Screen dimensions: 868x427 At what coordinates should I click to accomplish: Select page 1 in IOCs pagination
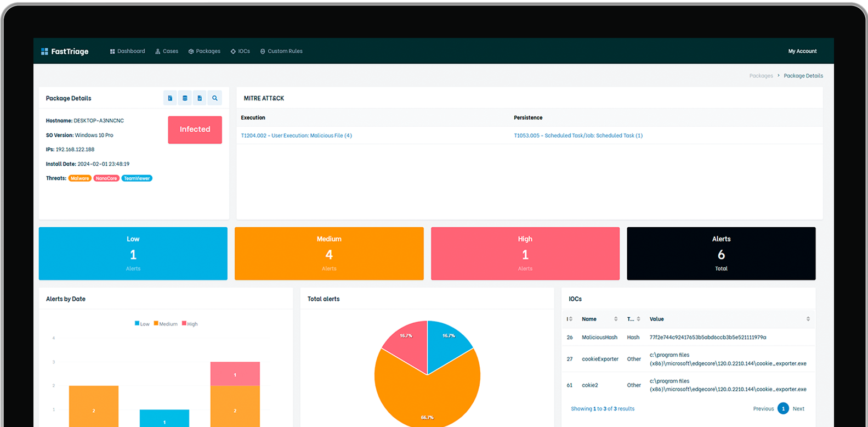[783, 409]
